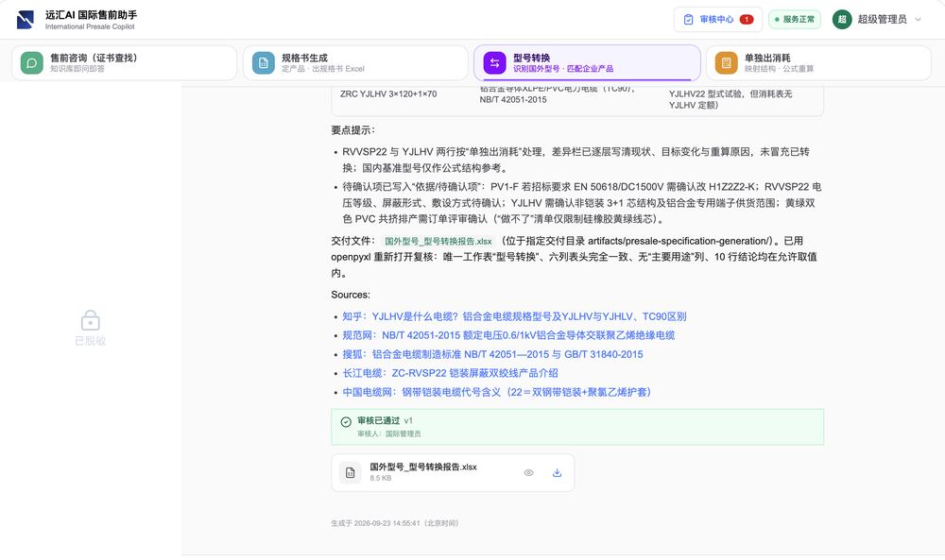Open the 审核中心 review center

(x=718, y=19)
